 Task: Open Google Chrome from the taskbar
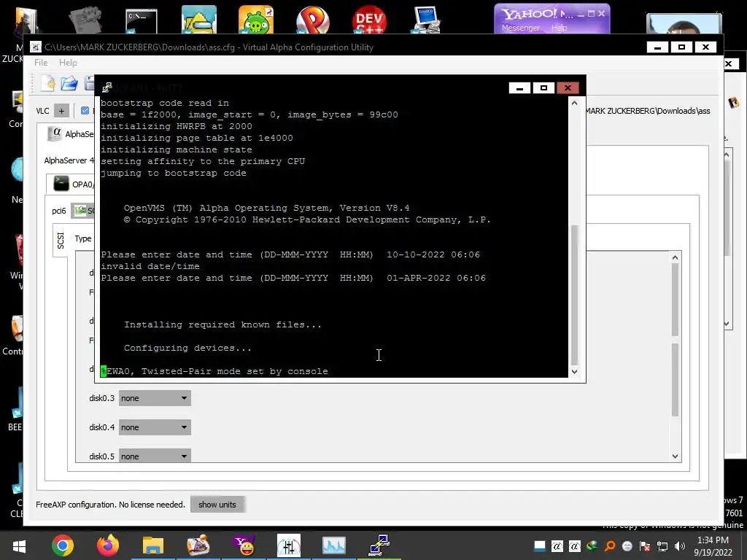pyautogui.click(x=63, y=545)
